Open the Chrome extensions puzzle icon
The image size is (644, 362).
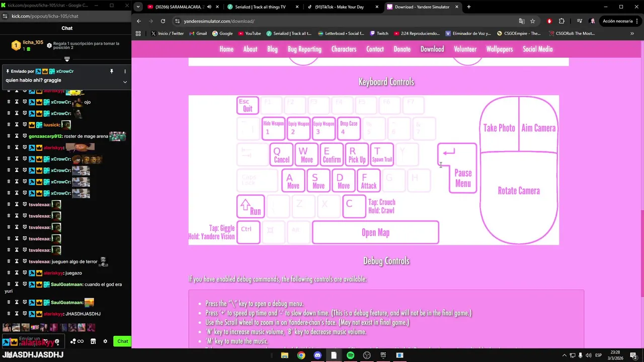coord(561,21)
